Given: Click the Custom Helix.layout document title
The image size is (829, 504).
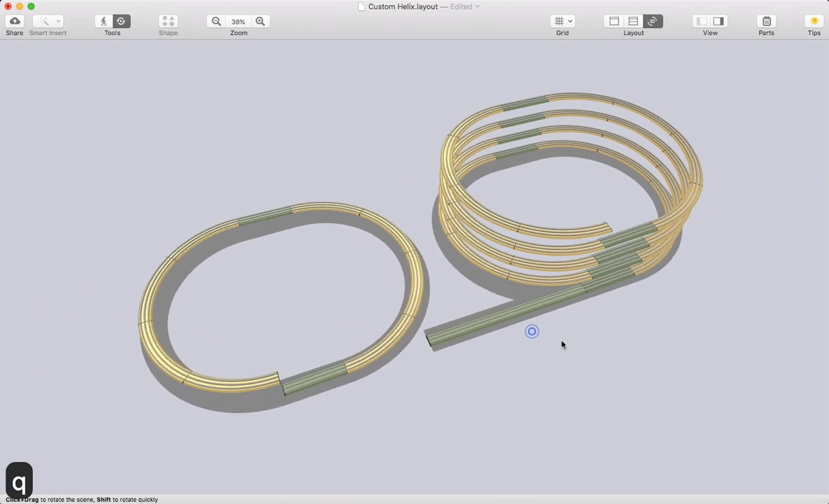Looking at the screenshot, I should (403, 6).
